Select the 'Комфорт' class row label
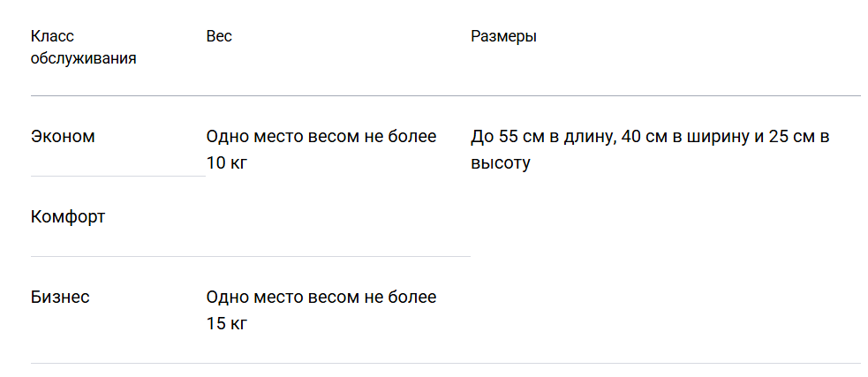Image resolution: width=868 pixels, height=377 pixels. click(x=67, y=217)
